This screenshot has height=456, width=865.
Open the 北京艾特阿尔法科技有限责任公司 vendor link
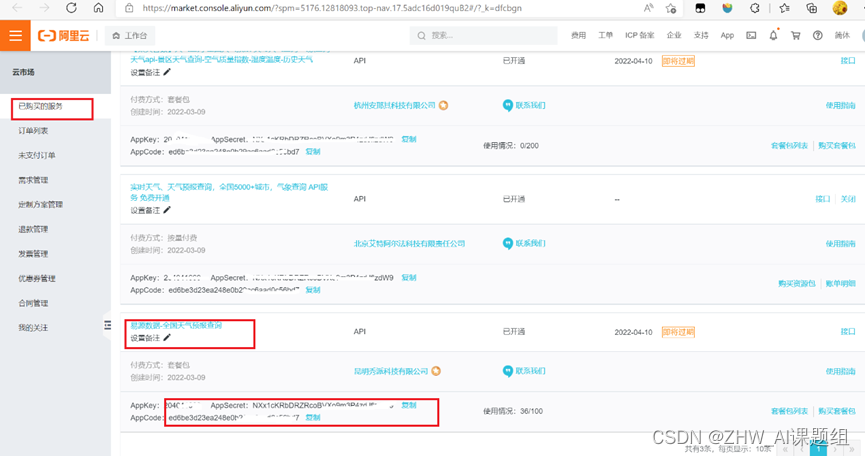pos(409,243)
